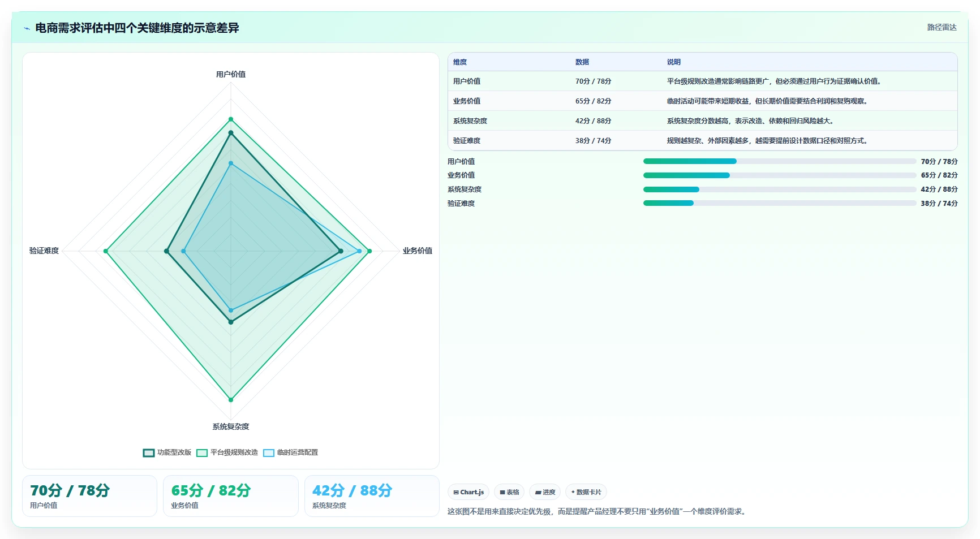
Task: Click the description starting 平台级规则改造通常
Action: point(774,81)
